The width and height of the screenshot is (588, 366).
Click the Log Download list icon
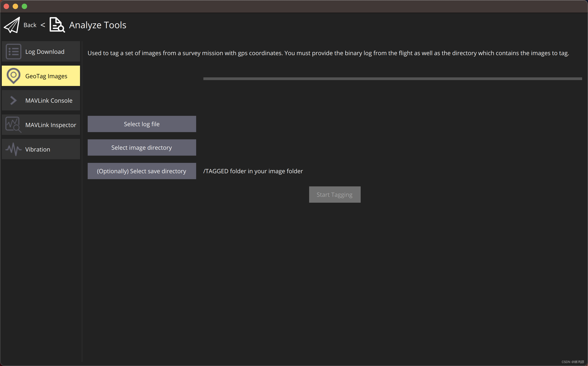[x=13, y=52]
